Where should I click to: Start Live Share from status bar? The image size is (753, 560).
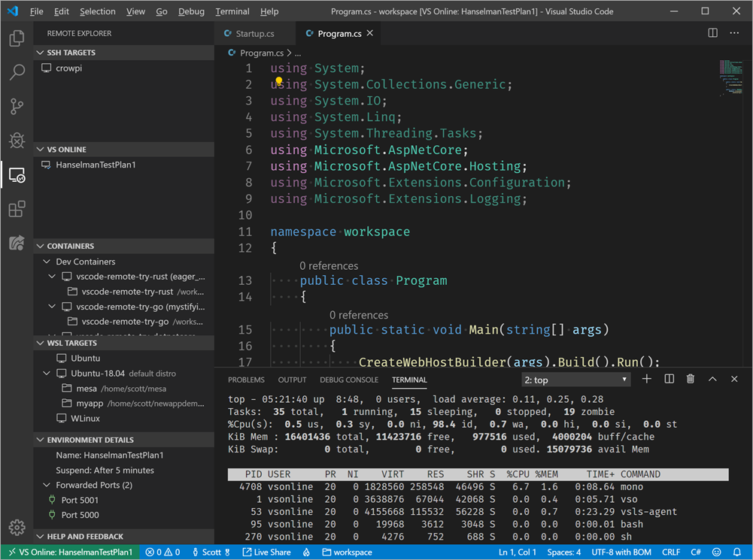(266, 552)
